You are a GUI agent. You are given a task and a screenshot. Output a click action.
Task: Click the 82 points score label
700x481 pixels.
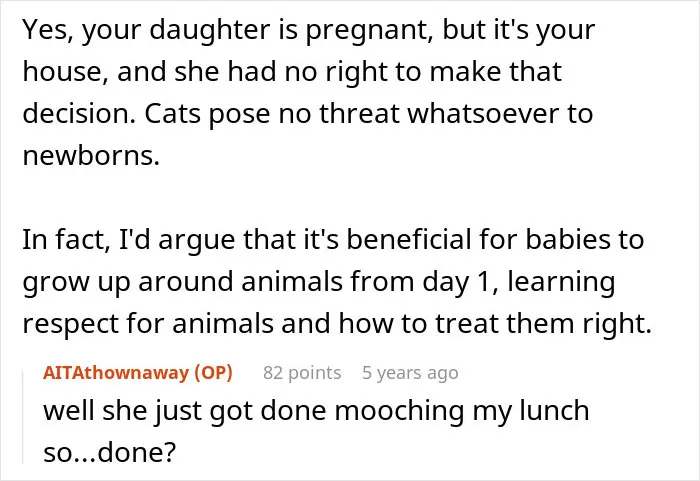click(x=302, y=372)
